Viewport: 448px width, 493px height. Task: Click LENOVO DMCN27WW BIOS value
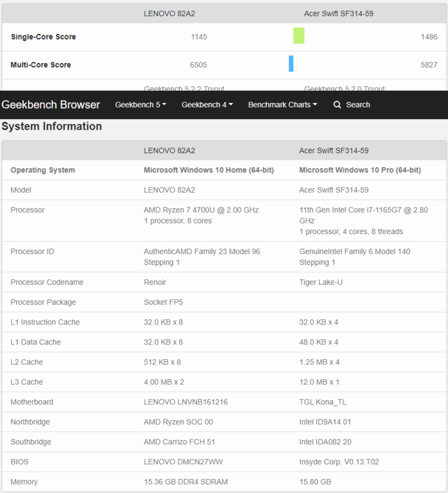(x=183, y=462)
